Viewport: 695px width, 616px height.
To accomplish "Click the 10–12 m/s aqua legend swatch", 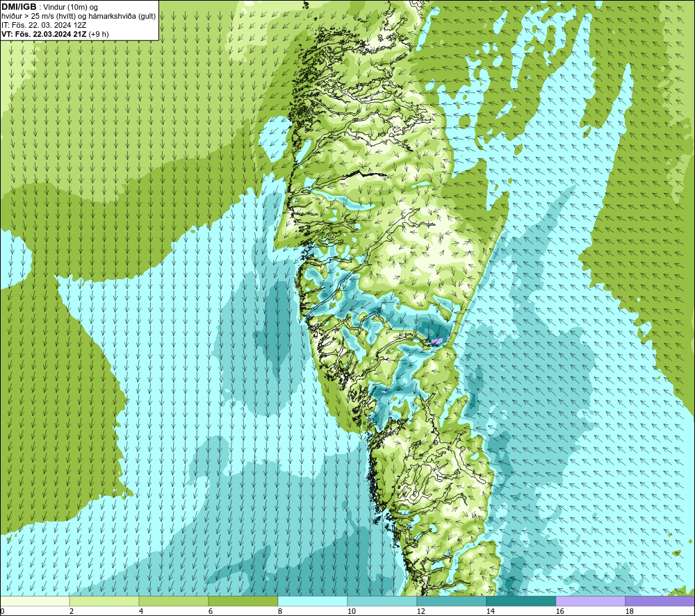I will point(382,601).
